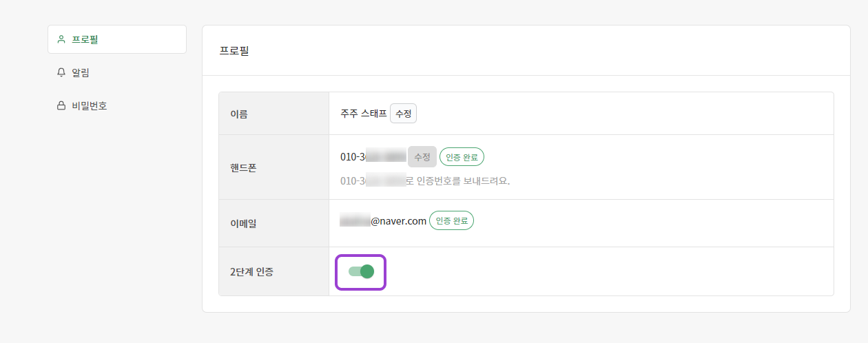Open the 프로필 sidebar menu item
Screen dimensions: 868x343
point(85,39)
